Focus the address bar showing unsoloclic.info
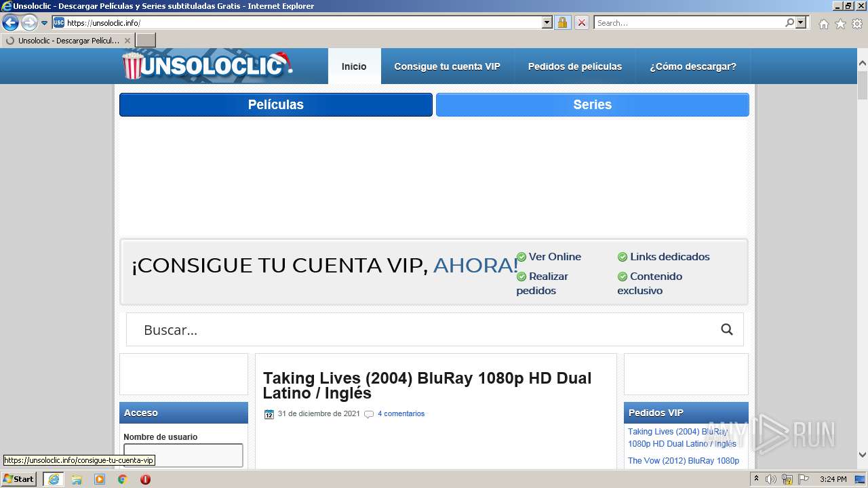 pyautogui.click(x=303, y=22)
